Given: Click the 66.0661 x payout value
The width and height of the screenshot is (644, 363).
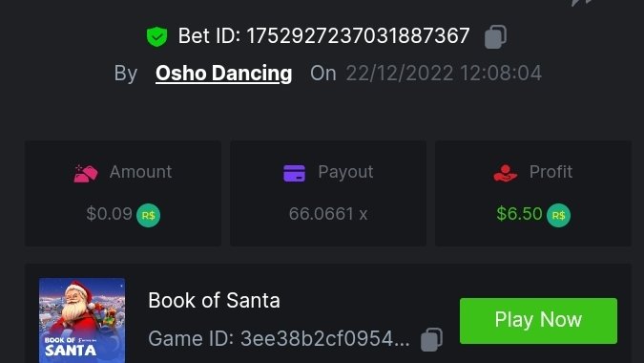Looking at the screenshot, I should [x=328, y=214].
